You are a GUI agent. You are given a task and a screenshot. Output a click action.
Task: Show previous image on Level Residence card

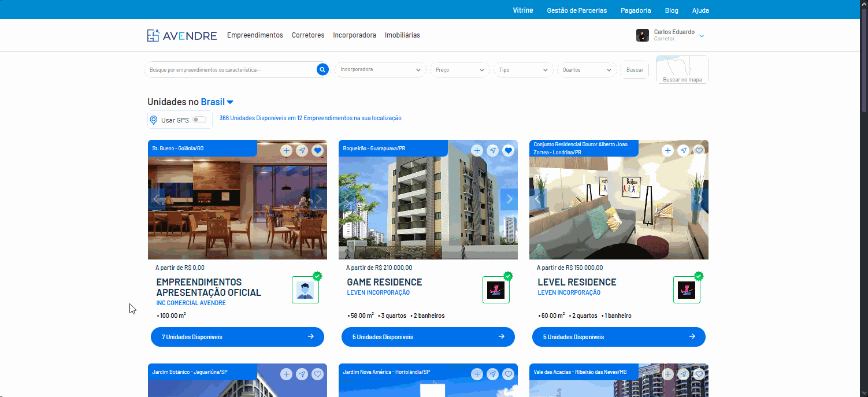pyautogui.click(x=538, y=199)
